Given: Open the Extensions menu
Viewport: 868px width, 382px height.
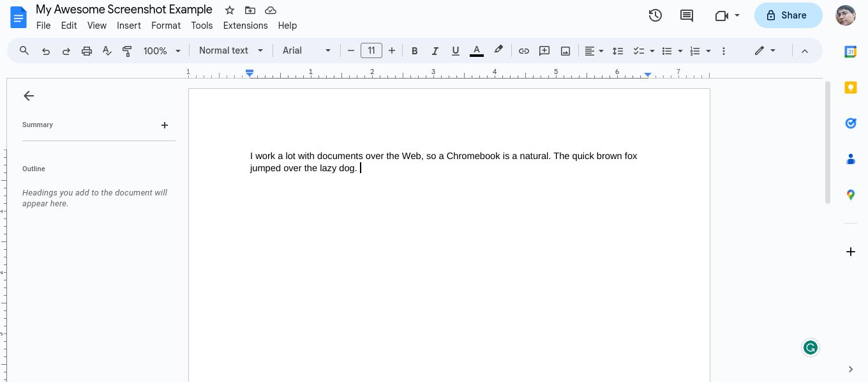Looking at the screenshot, I should coord(245,26).
